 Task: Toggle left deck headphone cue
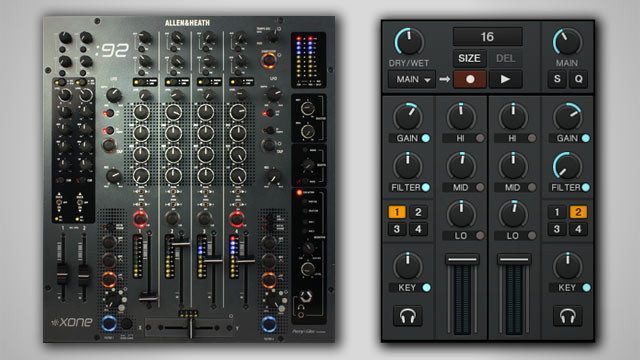[407, 316]
